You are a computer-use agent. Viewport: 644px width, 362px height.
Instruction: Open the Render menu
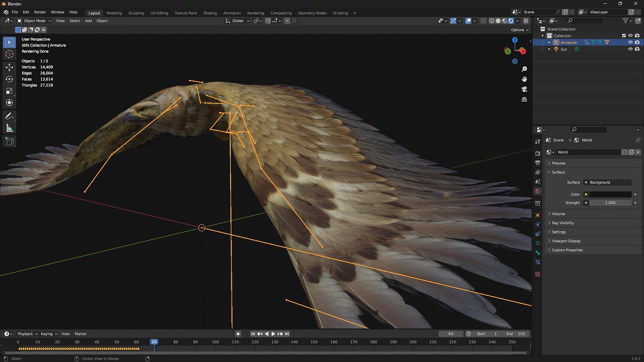40,12
